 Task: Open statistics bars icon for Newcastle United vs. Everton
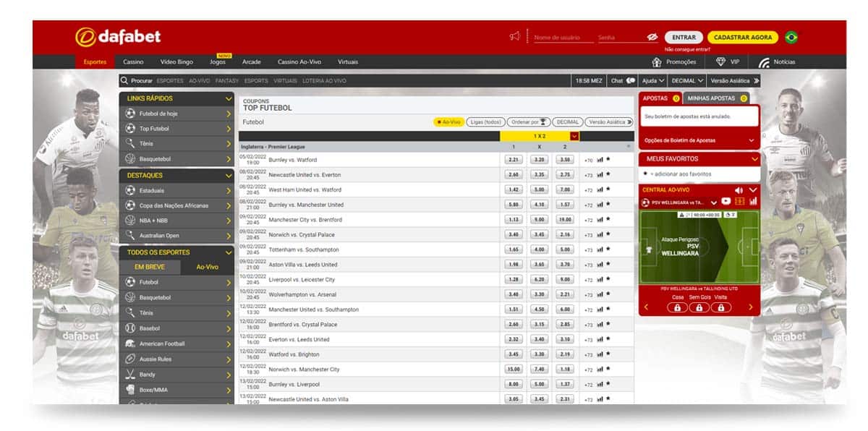(x=600, y=175)
